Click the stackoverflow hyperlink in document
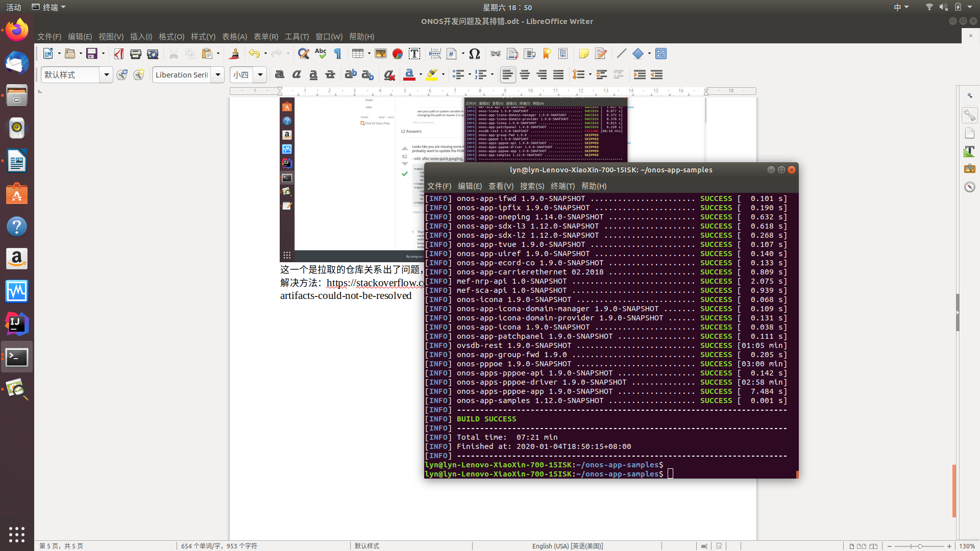 pos(375,283)
